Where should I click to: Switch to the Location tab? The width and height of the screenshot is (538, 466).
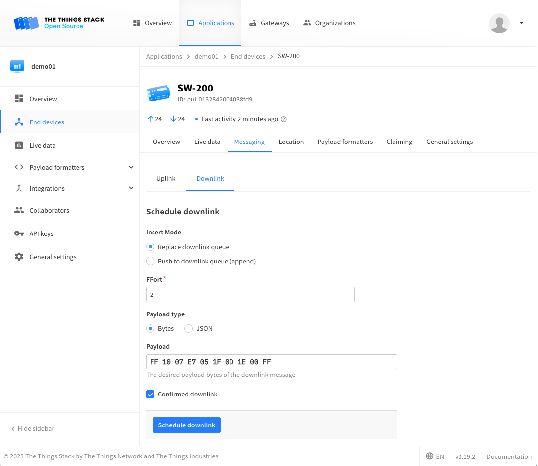coord(291,142)
